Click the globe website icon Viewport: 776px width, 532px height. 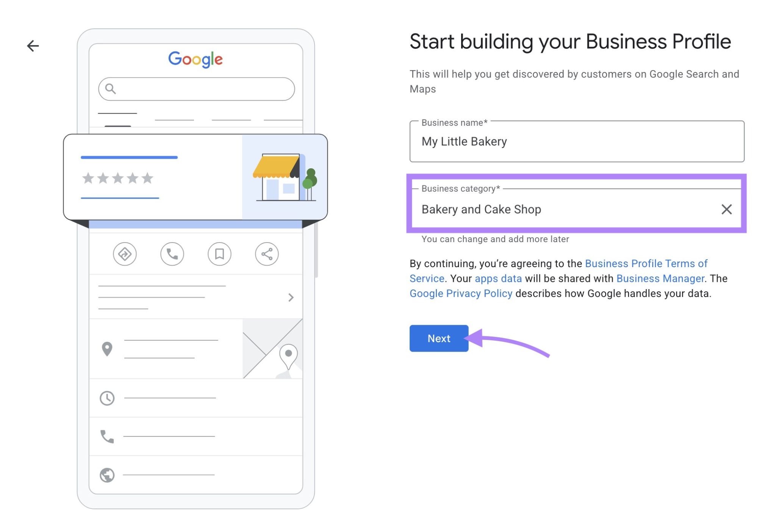click(107, 475)
